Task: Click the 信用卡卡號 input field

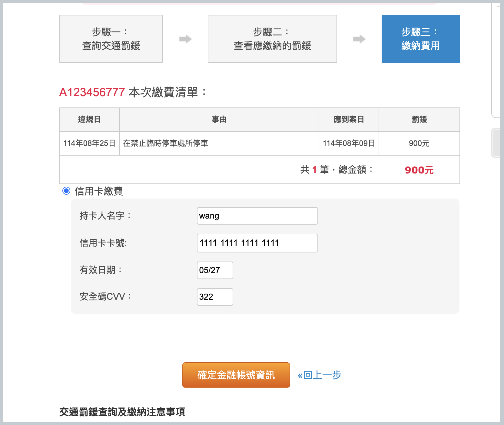Action: pyautogui.click(x=257, y=243)
